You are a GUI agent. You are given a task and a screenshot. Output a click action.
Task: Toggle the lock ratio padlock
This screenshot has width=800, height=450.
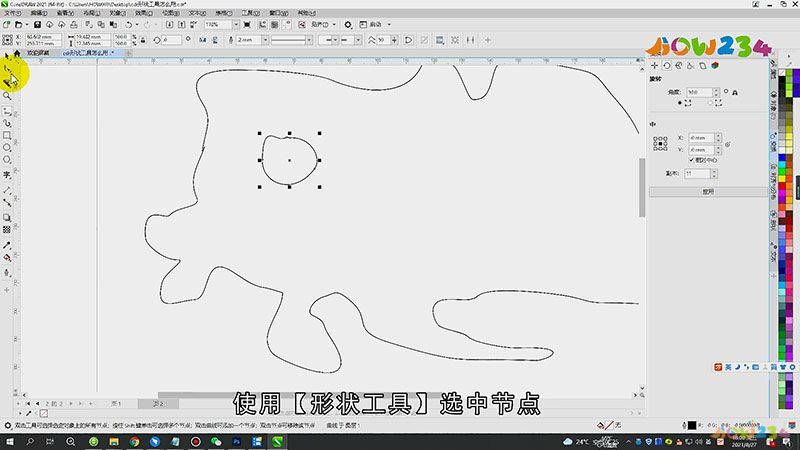point(143,40)
